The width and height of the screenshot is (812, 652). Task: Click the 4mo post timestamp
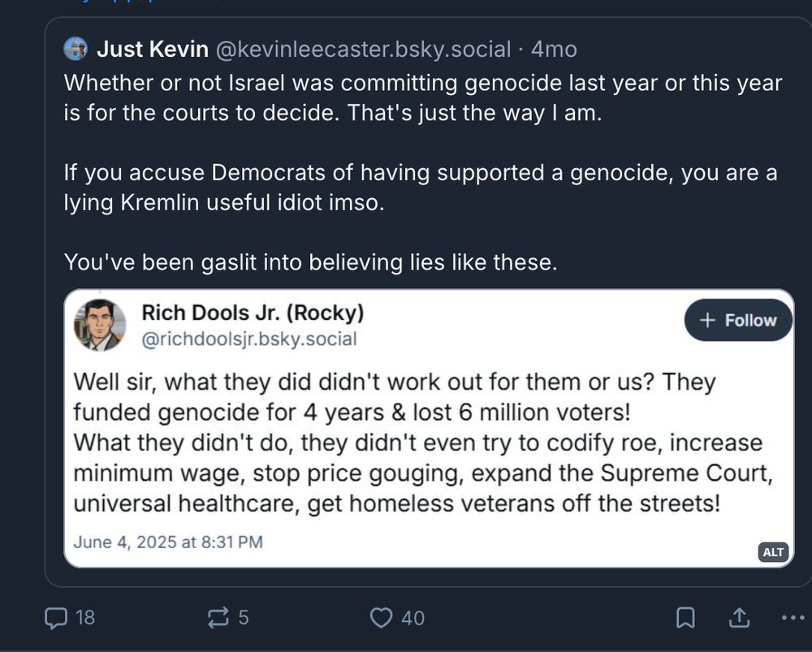[x=554, y=50]
